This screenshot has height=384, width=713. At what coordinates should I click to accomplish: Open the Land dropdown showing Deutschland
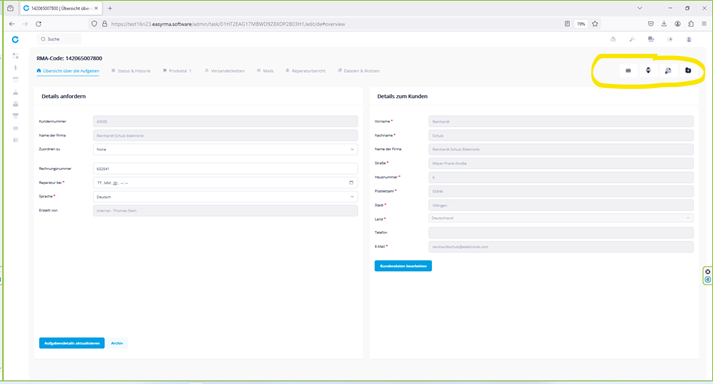pos(561,218)
